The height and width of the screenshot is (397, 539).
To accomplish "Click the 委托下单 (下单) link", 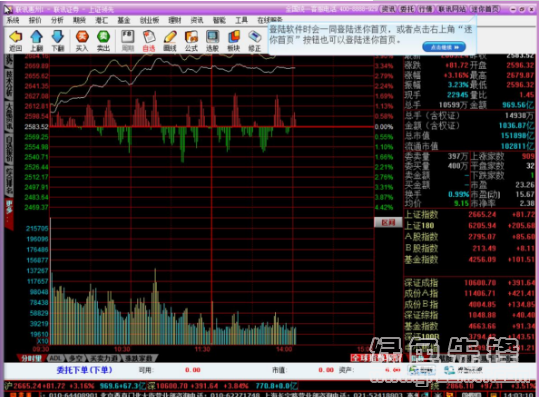I will pos(84,370).
